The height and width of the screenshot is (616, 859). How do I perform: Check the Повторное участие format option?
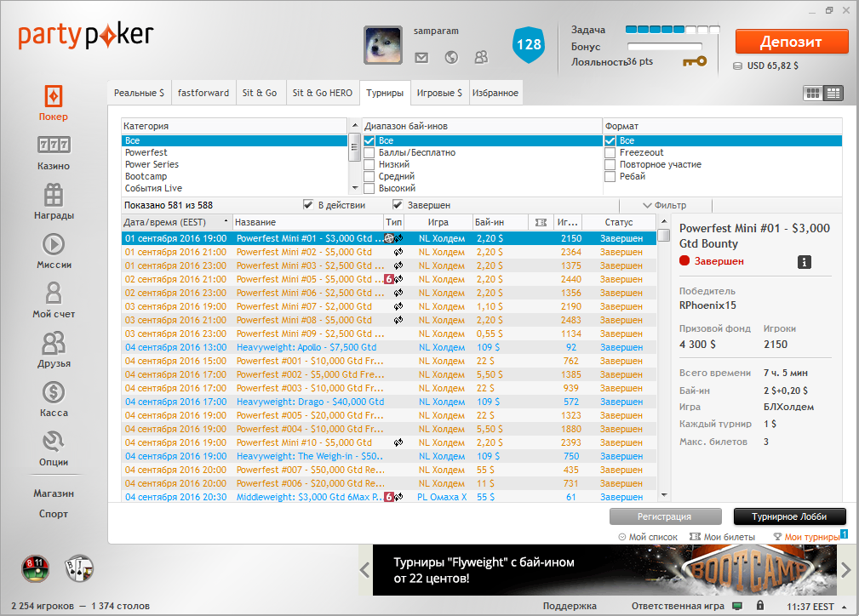(x=610, y=165)
